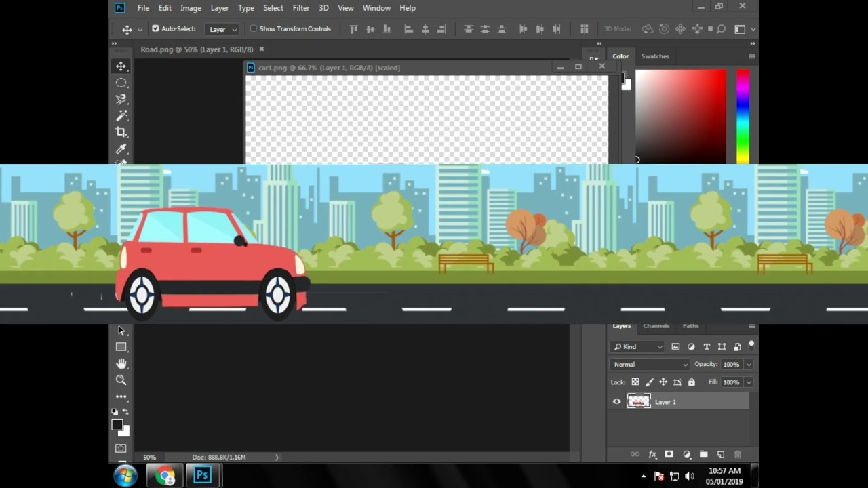Toggle type layer filter

tap(707, 346)
